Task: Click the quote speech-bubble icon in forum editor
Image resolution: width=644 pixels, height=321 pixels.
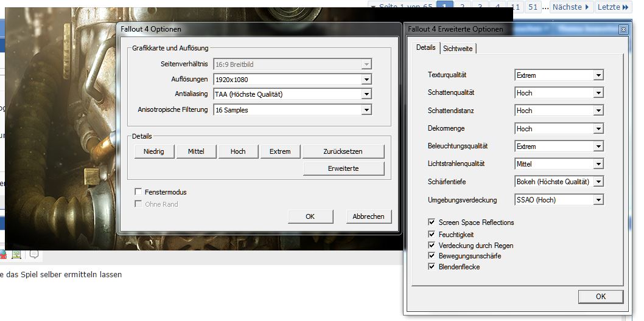Action: [34, 254]
